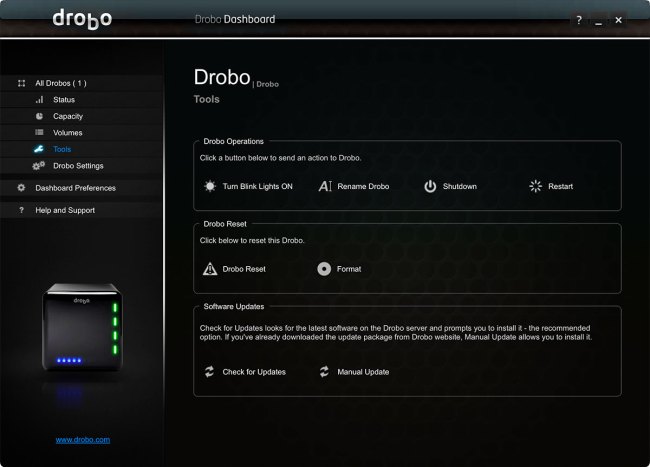This screenshot has width=650, height=467.
Task: Click the Dashboard Preferences gear icon
Action: pos(22,188)
